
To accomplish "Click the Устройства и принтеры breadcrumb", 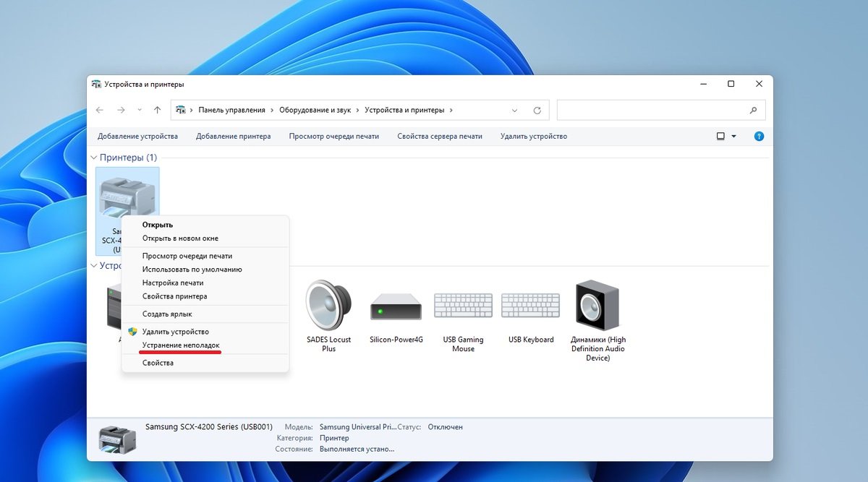I will [405, 110].
